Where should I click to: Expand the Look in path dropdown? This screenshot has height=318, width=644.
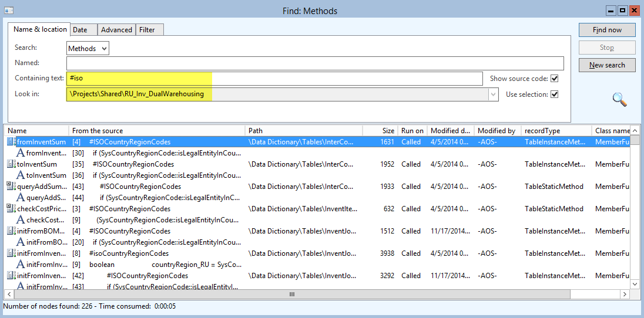pyautogui.click(x=493, y=94)
